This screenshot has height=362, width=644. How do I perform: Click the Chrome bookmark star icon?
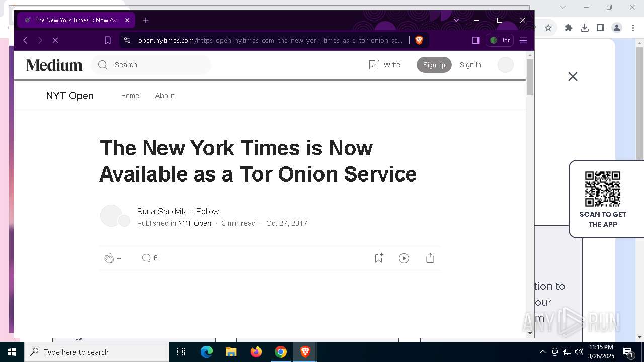coord(548,28)
